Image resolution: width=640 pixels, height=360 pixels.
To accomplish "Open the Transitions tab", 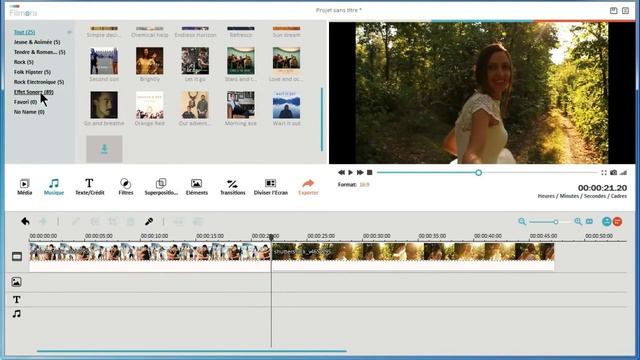I will [233, 187].
